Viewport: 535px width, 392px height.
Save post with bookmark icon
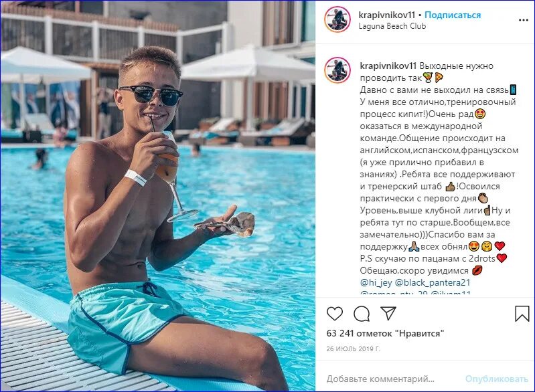(522, 313)
